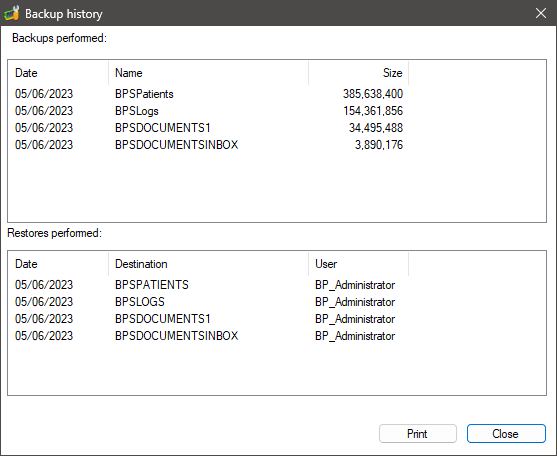Select the BPSPATIENTS restore row

(x=209, y=285)
